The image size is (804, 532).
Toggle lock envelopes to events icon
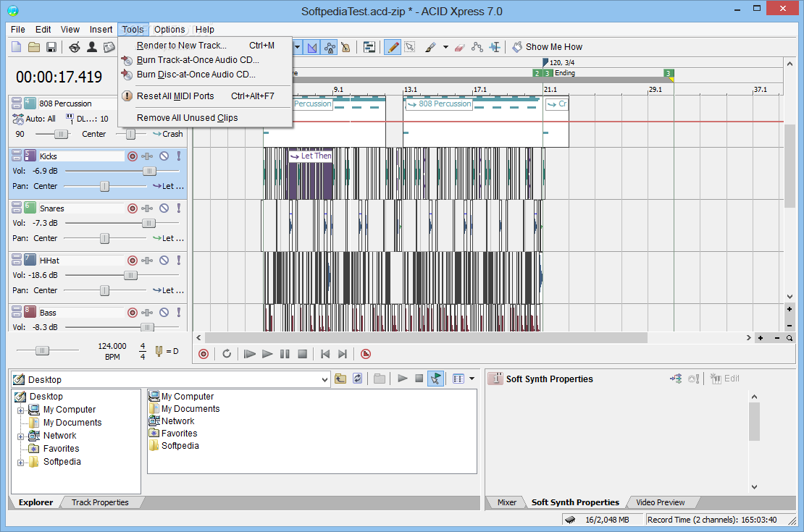[329, 48]
